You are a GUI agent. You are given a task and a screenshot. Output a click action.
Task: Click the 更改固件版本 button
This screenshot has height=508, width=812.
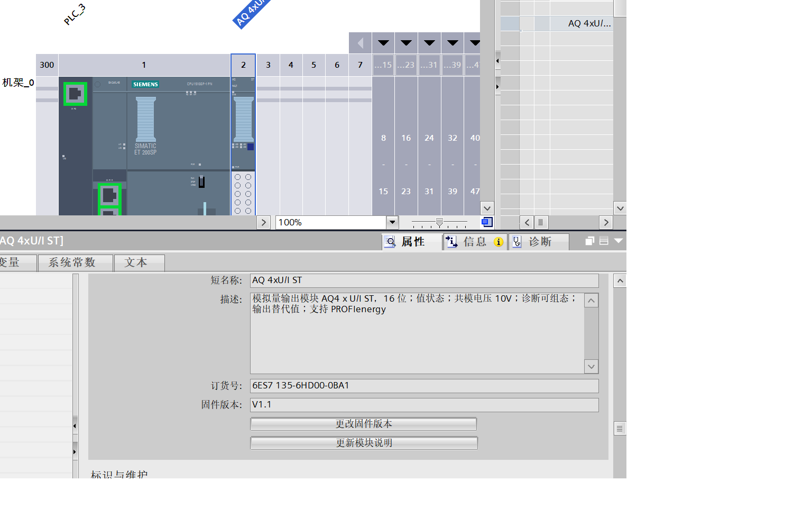[x=364, y=424]
